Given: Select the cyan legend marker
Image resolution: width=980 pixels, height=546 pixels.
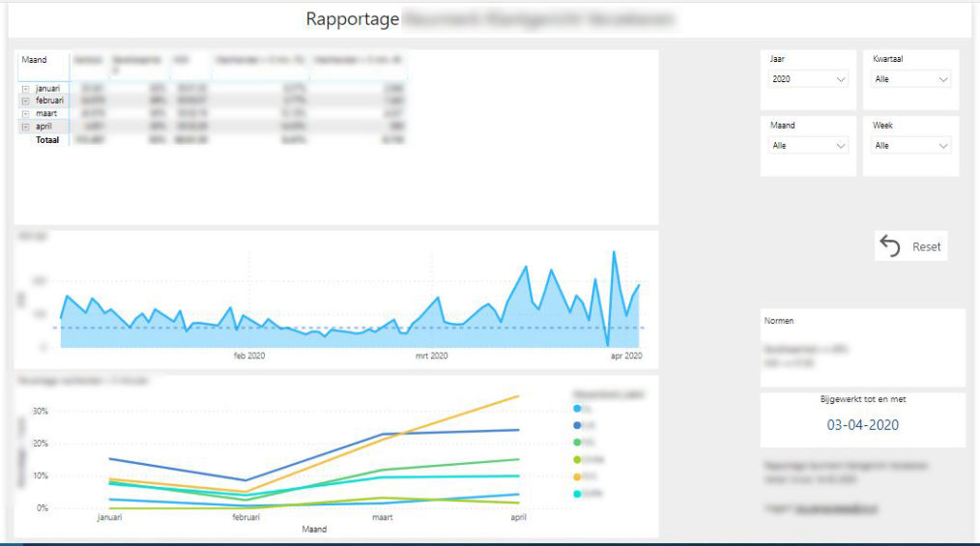Looking at the screenshot, I should [x=577, y=494].
